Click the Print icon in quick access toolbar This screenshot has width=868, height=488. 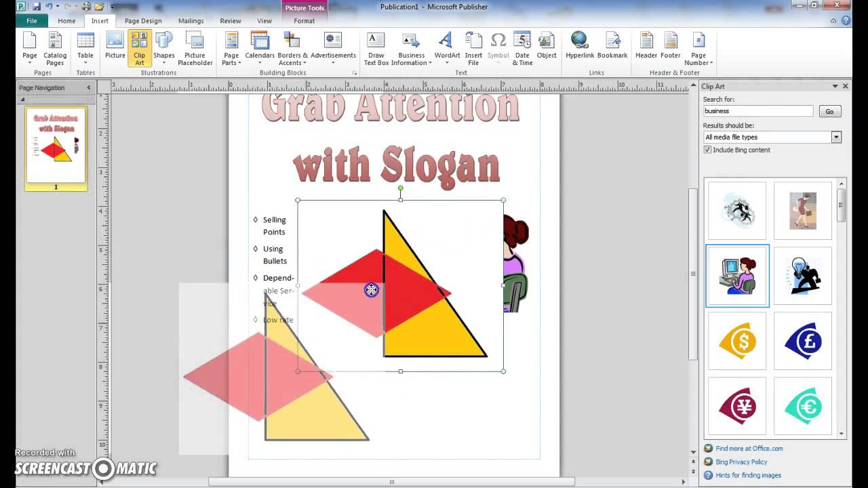click(x=86, y=7)
